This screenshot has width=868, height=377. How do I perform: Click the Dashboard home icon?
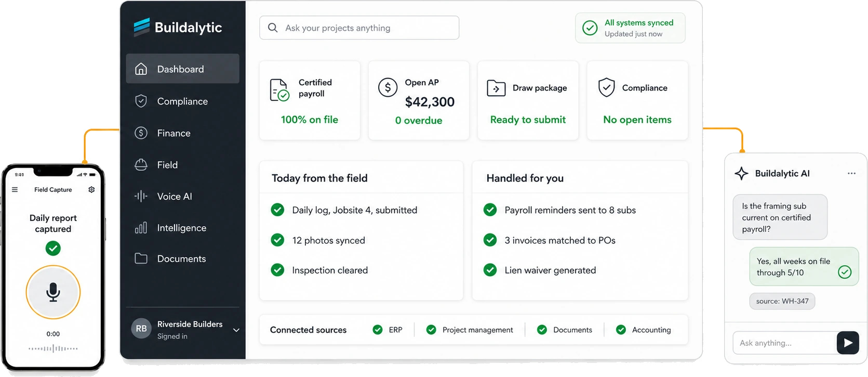(141, 69)
